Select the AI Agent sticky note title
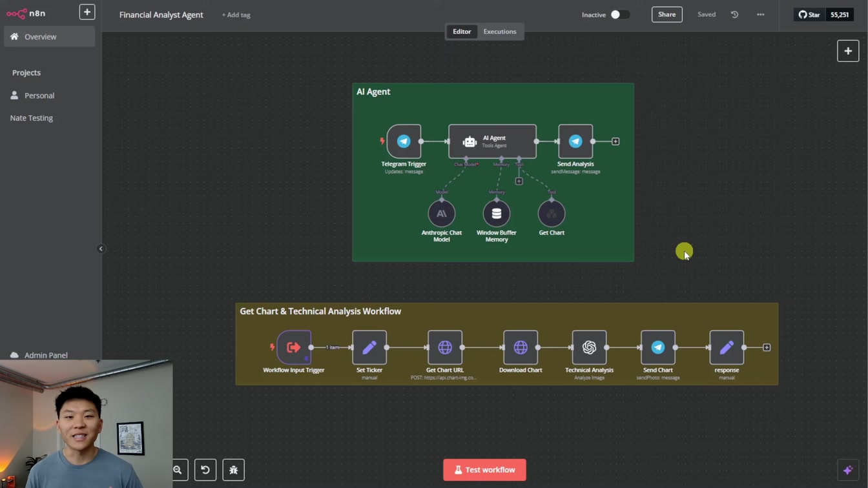 click(x=373, y=92)
